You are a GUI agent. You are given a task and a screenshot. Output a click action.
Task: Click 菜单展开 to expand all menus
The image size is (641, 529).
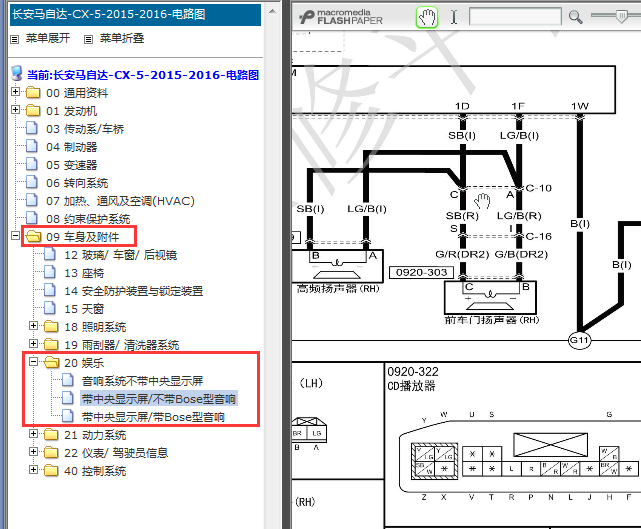[48, 38]
